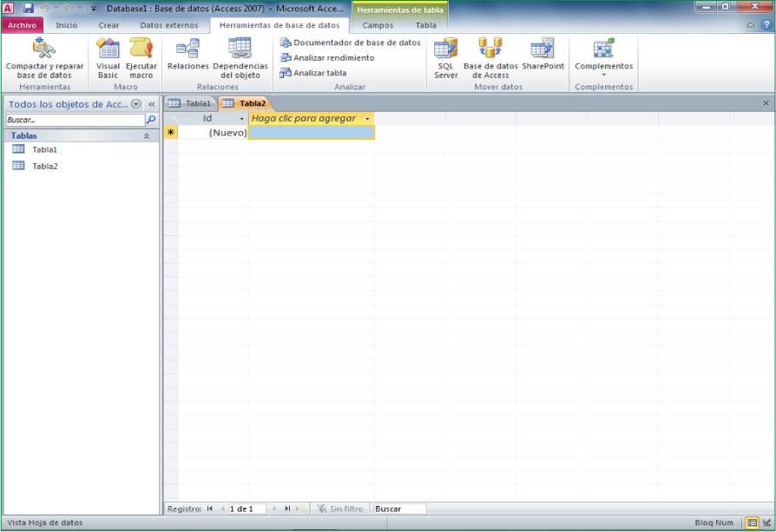This screenshot has height=532, width=776.
Task: Switch to the Crear ribbon tab
Action: [109, 25]
